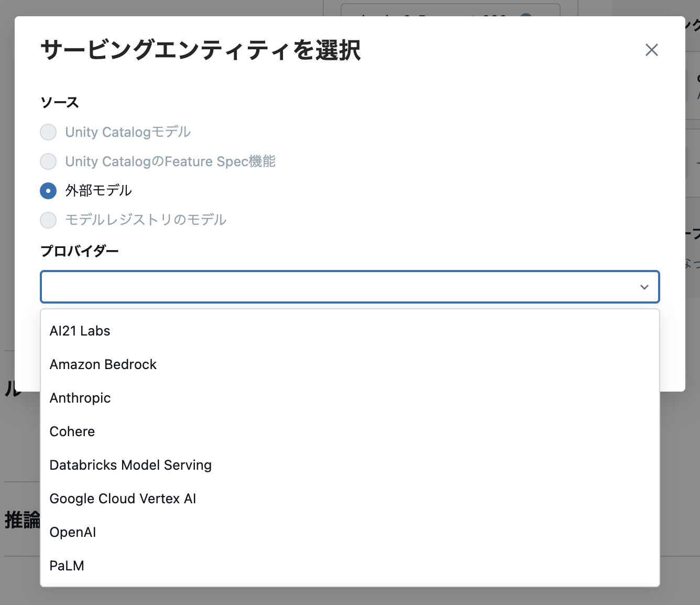
Task: Pick OpenAI from the provider dropdown
Action: (x=349, y=532)
